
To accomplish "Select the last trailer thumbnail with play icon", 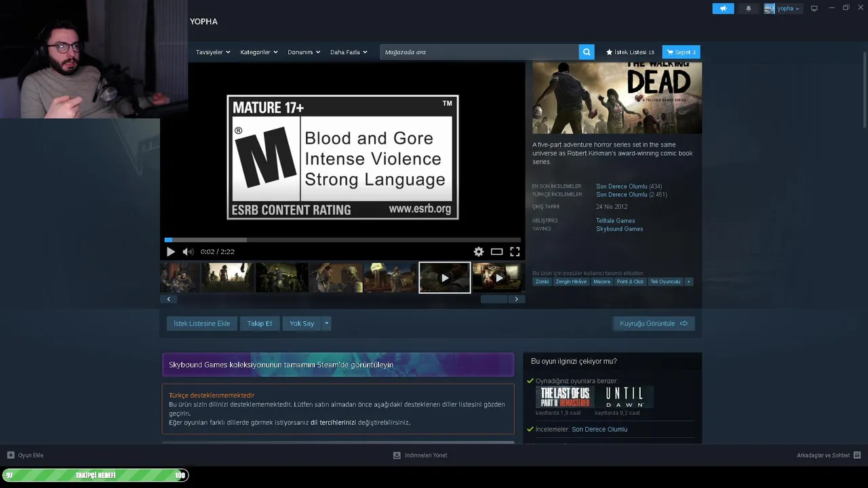I will point(498,278).
